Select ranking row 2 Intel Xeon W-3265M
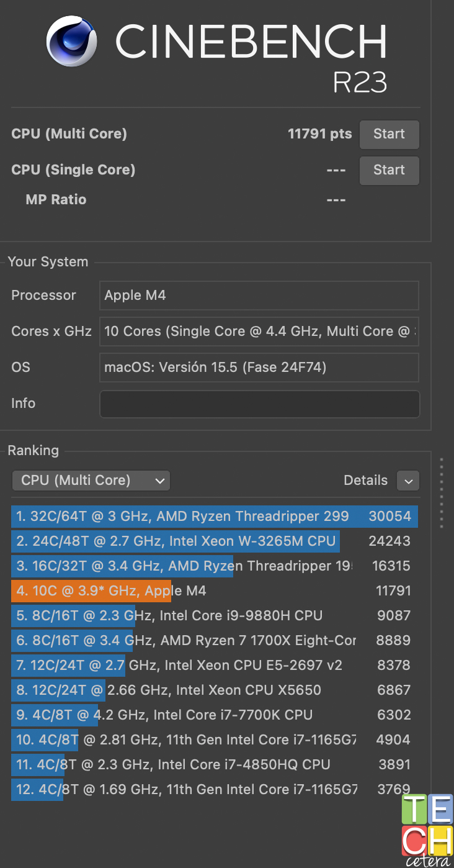The image size is (454, 868). click(215, 541)
